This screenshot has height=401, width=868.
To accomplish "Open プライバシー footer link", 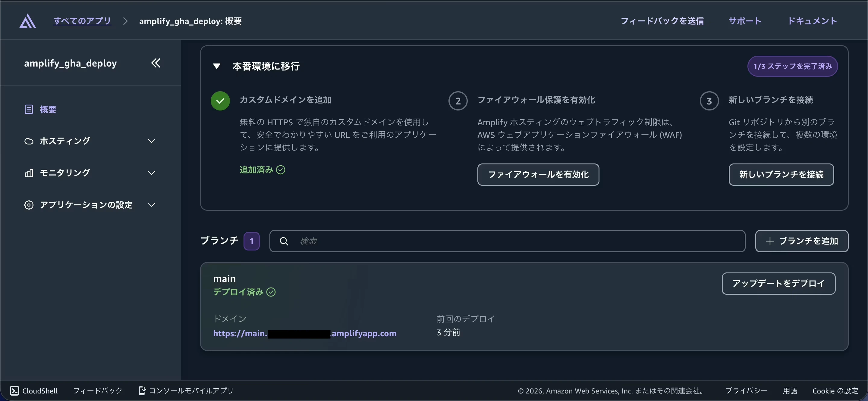I will coord(746,390).
